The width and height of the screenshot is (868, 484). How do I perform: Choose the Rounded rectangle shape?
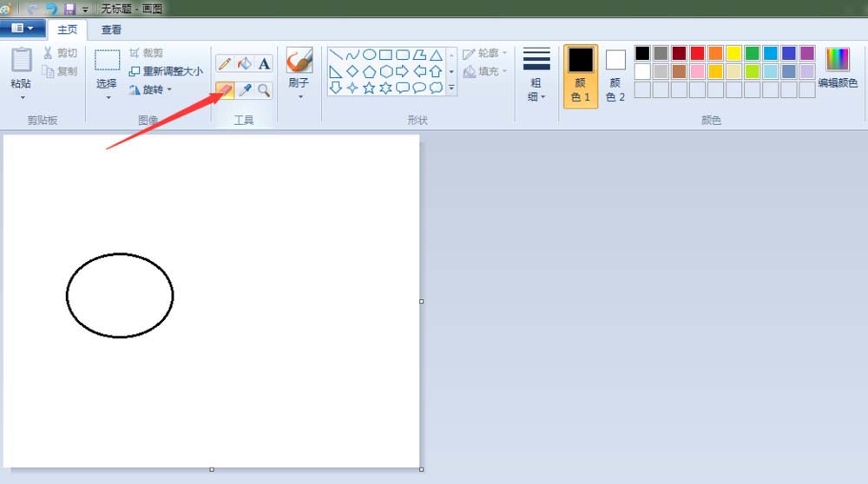(x=403, y=55)
